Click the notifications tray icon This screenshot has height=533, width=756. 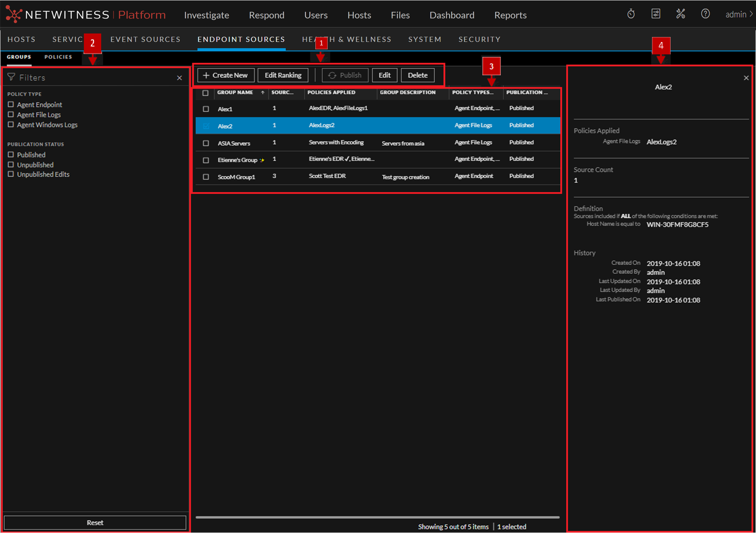pyautogui.click(x=656, y=15)
